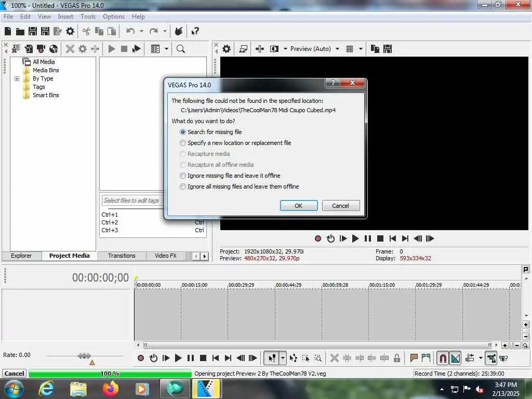
Task: Click the Normal Edit Tool in timeline toolbar
Action: (272, 358)
